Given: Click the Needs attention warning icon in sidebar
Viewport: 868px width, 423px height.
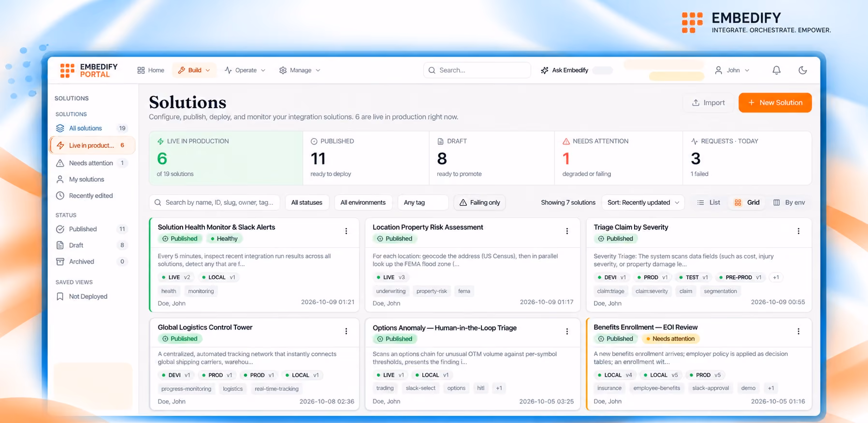Looking at the screenshot, I should tap(60, 163).
